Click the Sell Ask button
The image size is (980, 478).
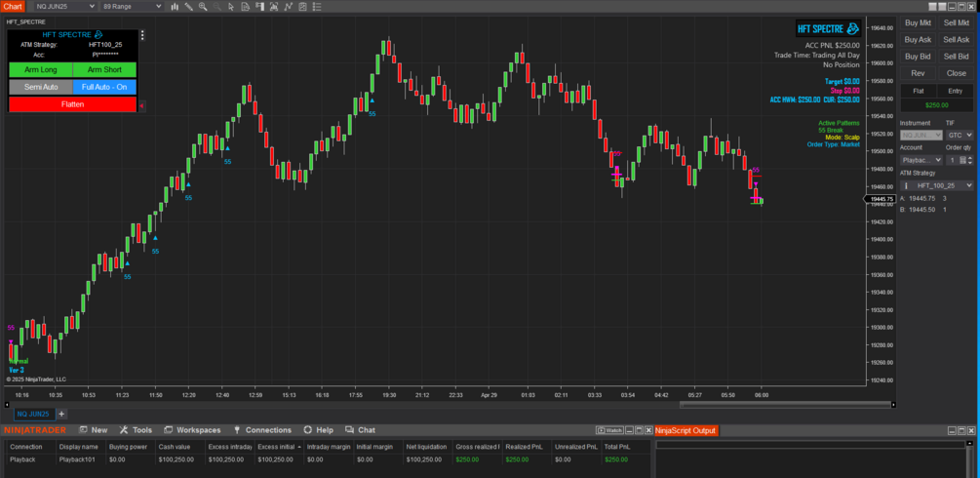click(957, 40)
